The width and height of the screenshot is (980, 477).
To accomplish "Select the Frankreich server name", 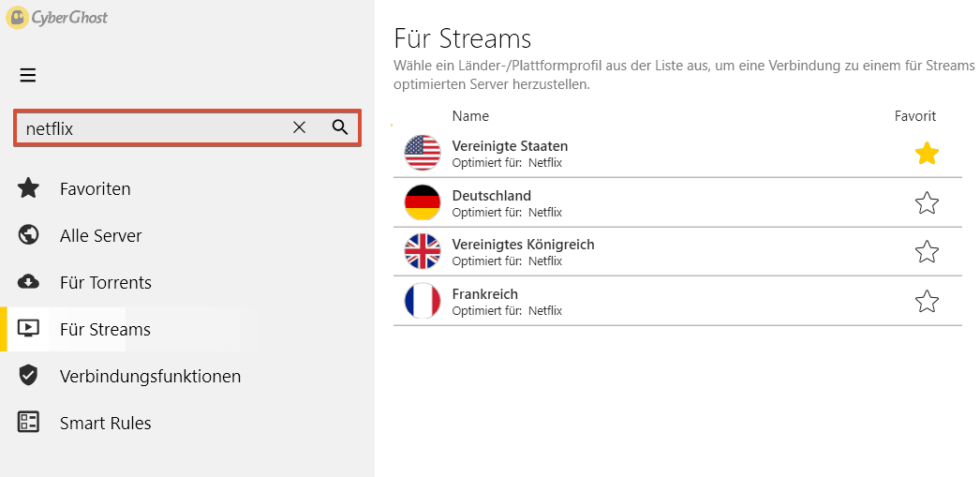I will point(485,294).
